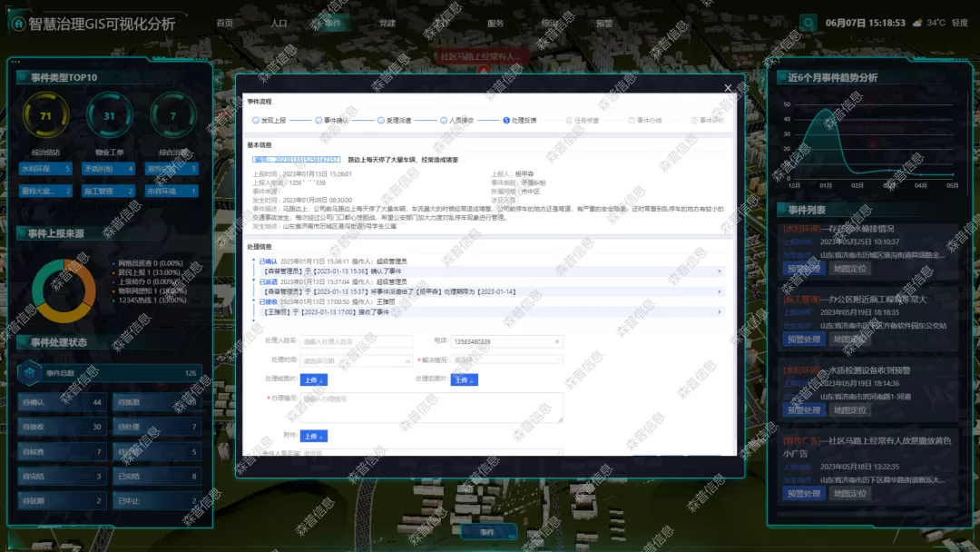Click the home logo icon beside 智慧治理GIS可视化分析
Viewport: 980px width, 552px height.
coord(18,24)
